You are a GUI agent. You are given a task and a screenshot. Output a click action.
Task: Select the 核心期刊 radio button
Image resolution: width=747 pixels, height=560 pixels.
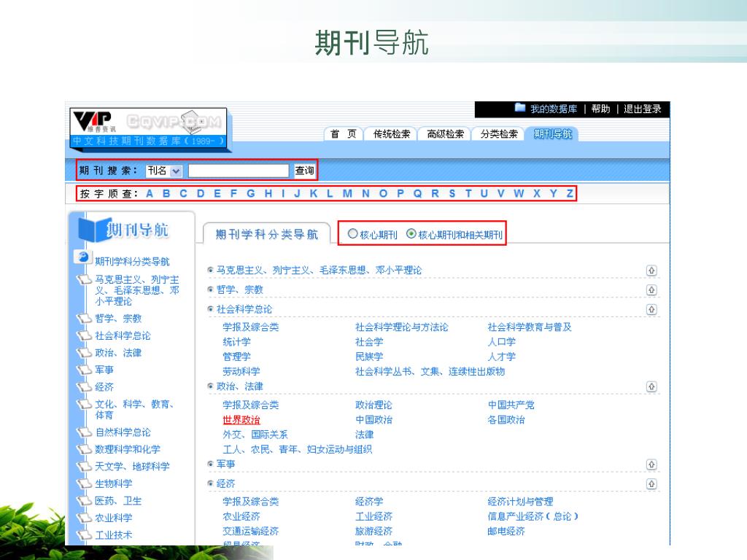352,234
